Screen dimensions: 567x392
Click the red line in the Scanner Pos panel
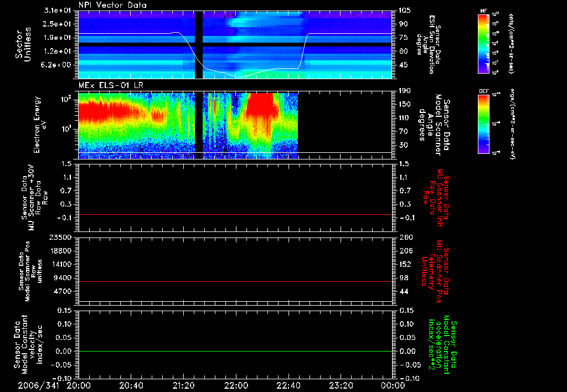click(235, 281)
